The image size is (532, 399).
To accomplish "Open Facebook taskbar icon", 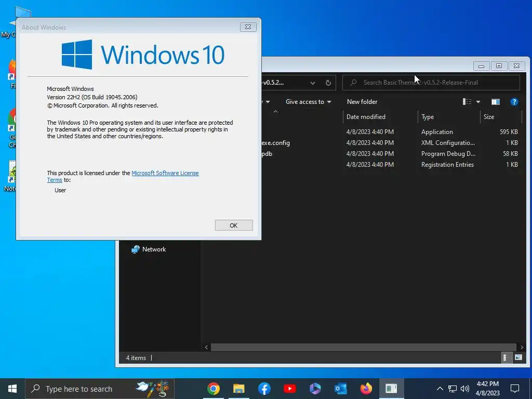I will 264,389.
